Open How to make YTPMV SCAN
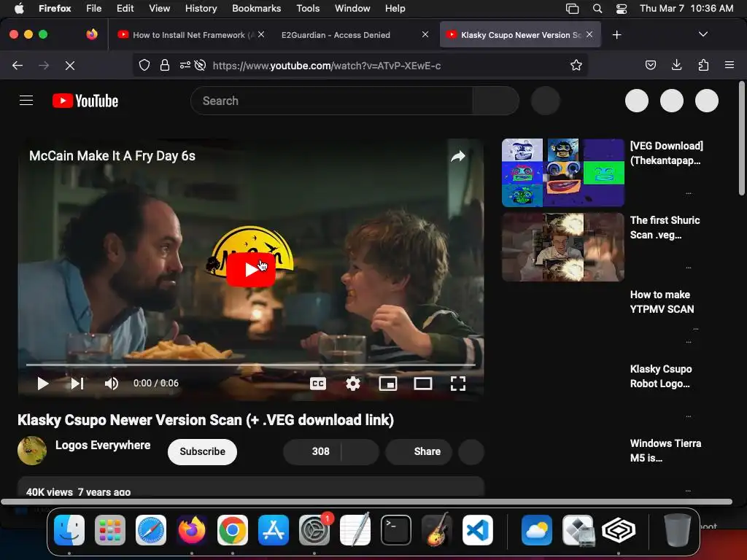 coord(662,302)
